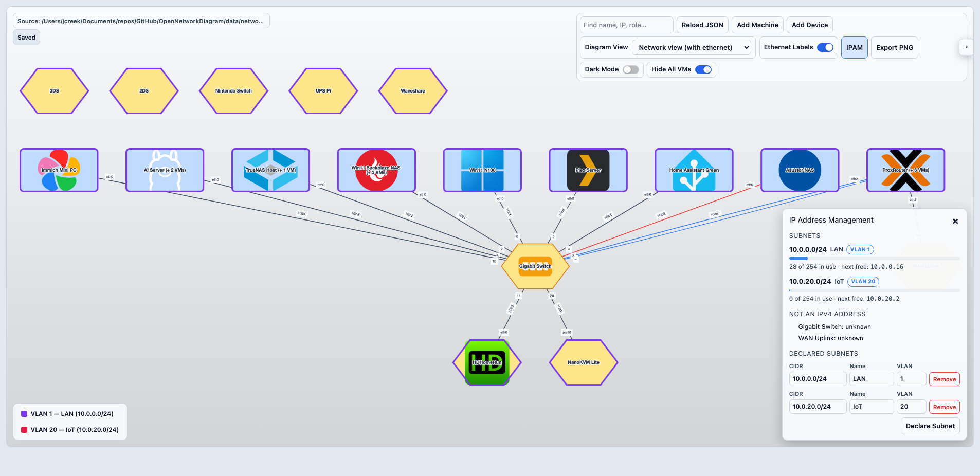Click the VLAN field containing 1

click(911, 379)
